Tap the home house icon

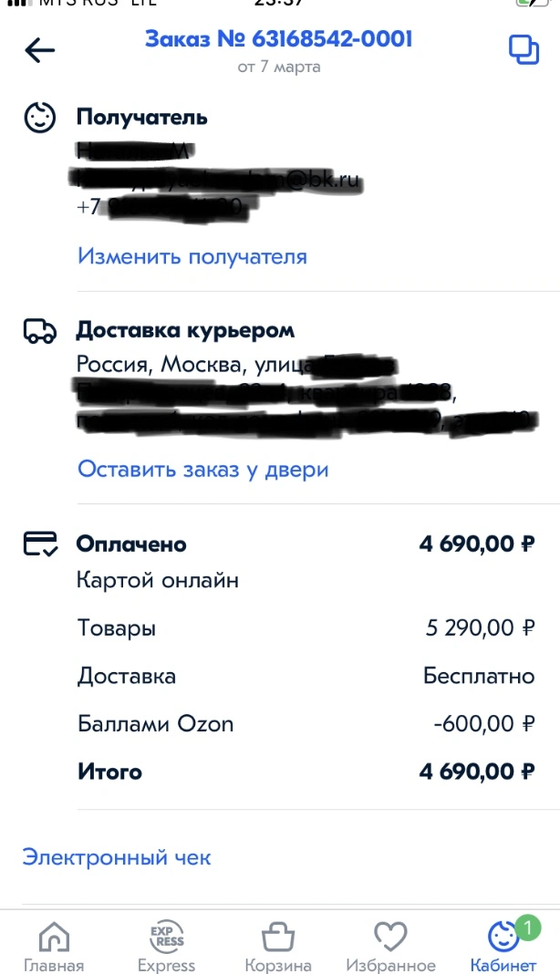pyautogui.click(x=54, y=936)
